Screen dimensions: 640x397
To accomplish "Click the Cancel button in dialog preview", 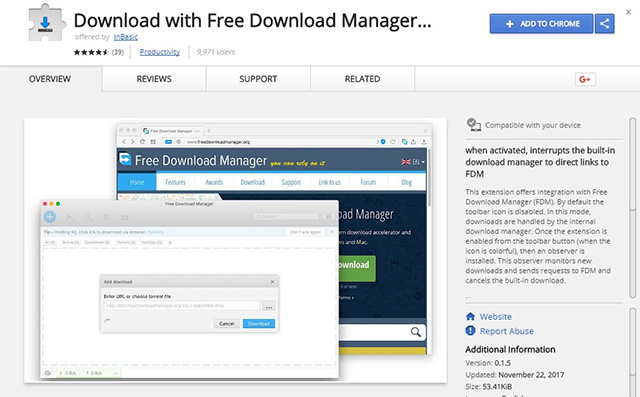I will [227, 324].
